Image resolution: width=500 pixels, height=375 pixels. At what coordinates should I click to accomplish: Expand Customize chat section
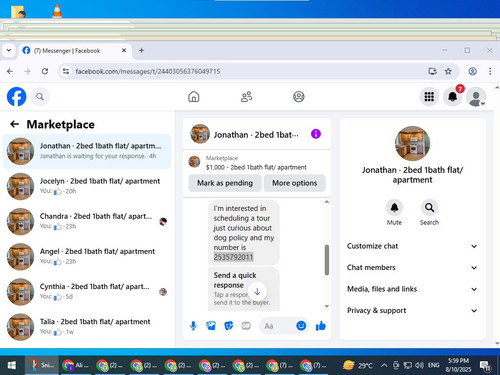pyautogui.click(x=412, y=246)
